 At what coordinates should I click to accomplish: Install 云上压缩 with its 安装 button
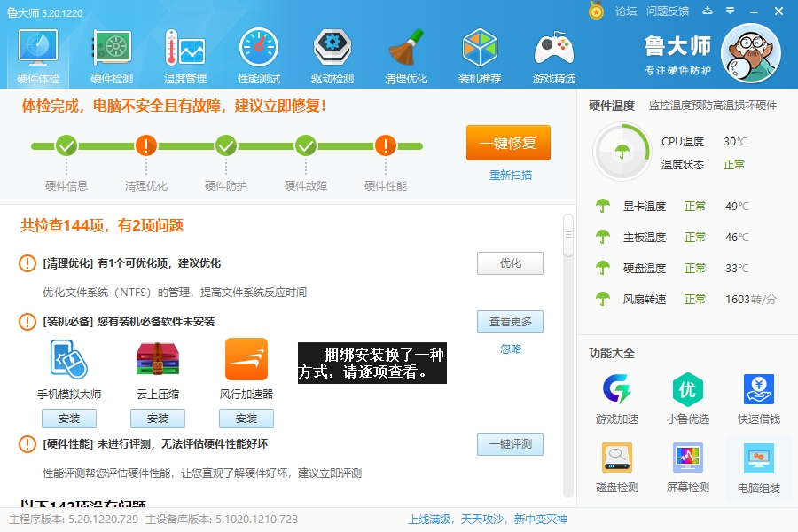158,419
